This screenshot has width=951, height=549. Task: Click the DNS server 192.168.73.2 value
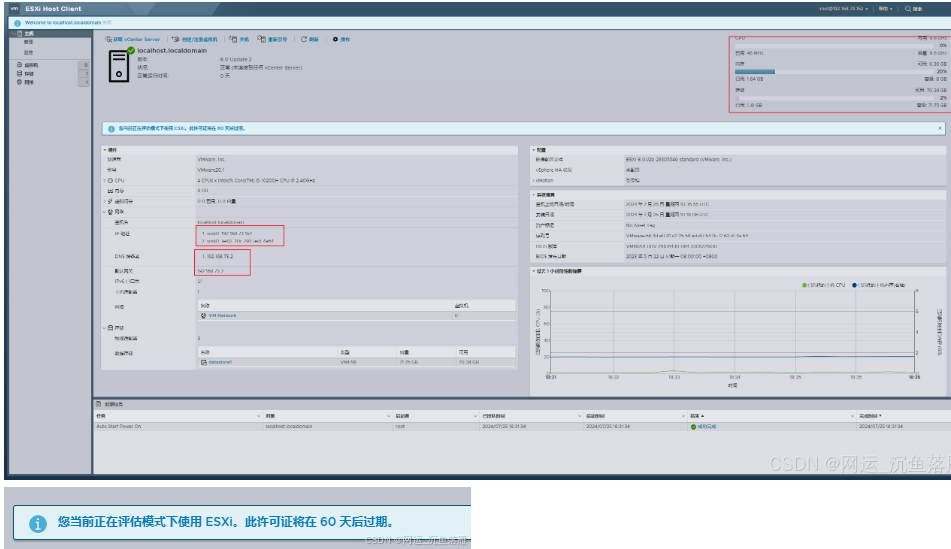pyautogui.click(x=218, y=257)
